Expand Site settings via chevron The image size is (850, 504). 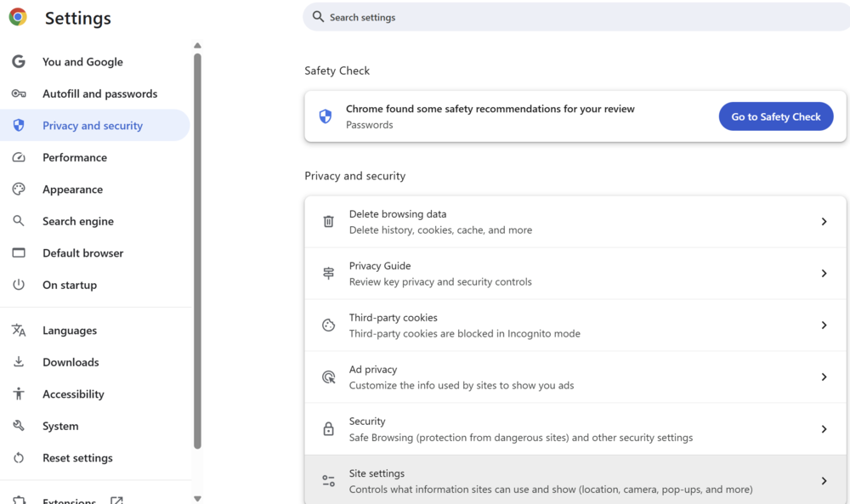coord(824,481)
